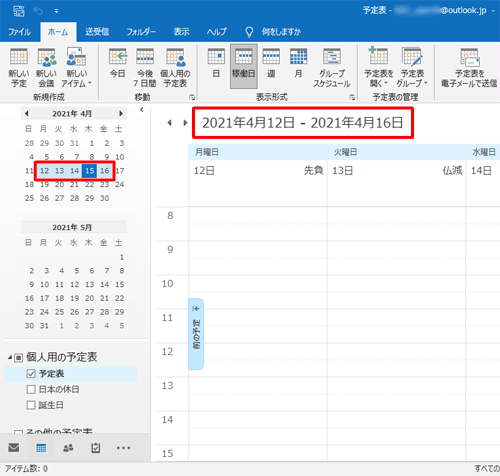Click the date range heading 2021年4月12日

click(303, 123)
